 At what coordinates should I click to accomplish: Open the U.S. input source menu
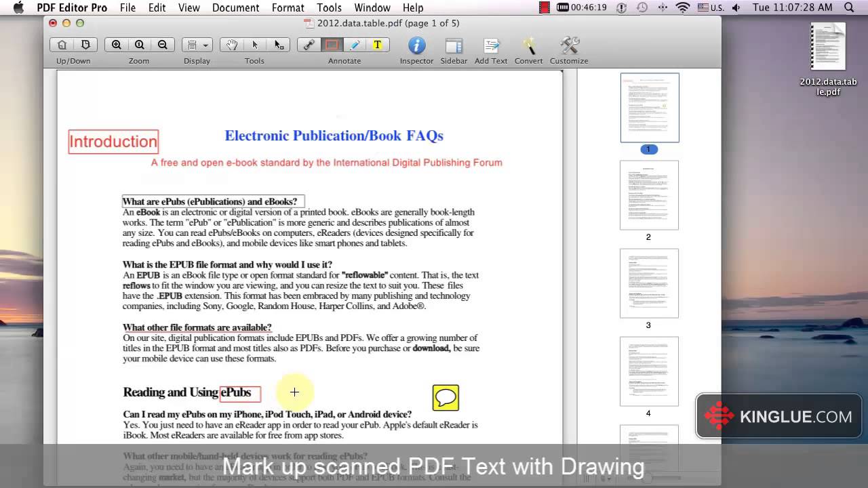[710, 7]
